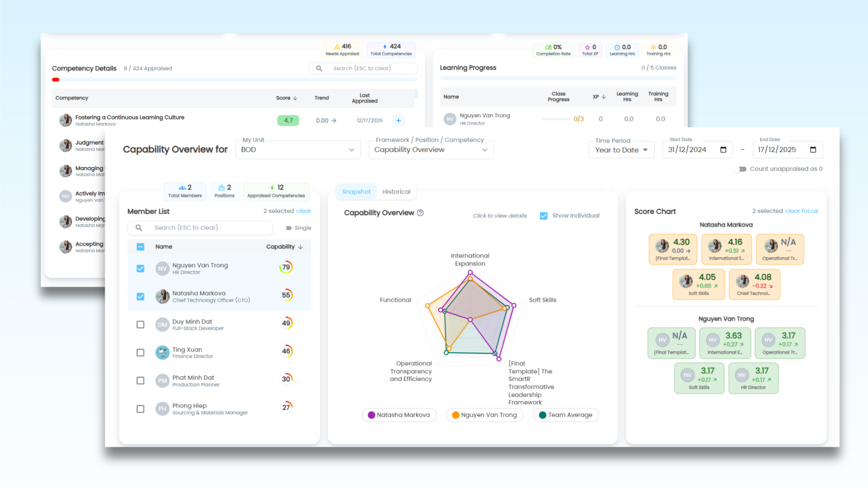Screen dimensions: 868x488
Task: Click the Capability sort arrow in Member List
Action: [x=301, y=247]
